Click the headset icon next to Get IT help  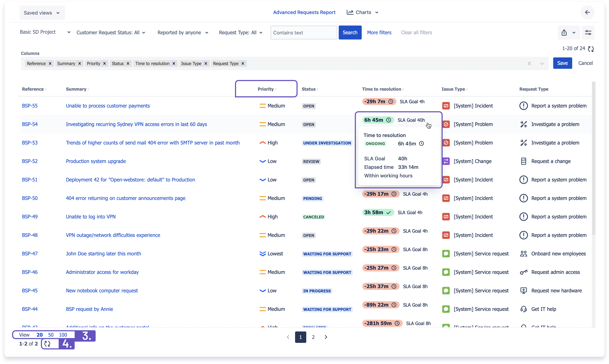(x=524, y=309)
